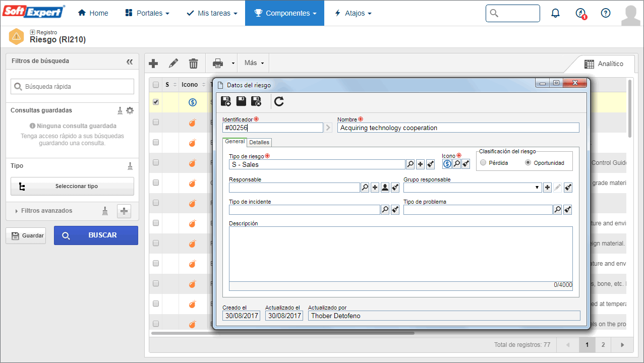Screen dimensions: 644x363
Task: Click the printer icon in toolbar
Action: (x=218, y=64)
